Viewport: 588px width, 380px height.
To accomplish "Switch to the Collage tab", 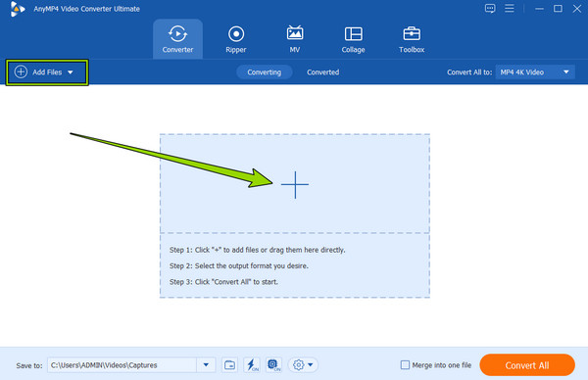I will click(x=353, y=39).
